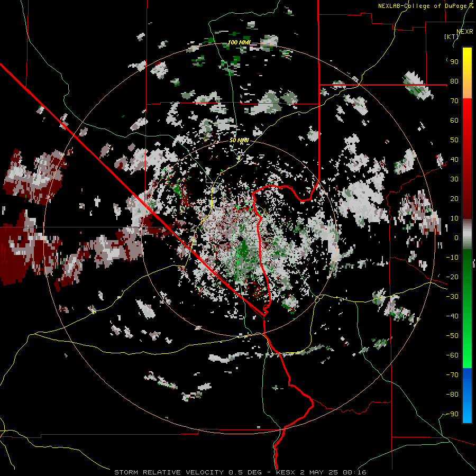Click the 90 value on the velocity scale
Viewport: 476px width, 476px height.
coord(454,62)
